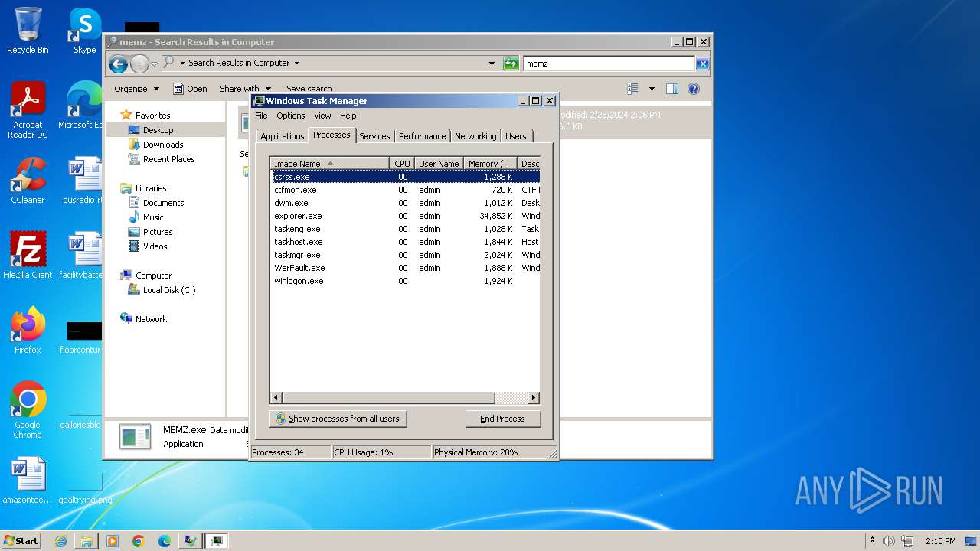Open the view options dropdown arrow
980x551 pixels.
pyautogui.click(x=652, y=89)
